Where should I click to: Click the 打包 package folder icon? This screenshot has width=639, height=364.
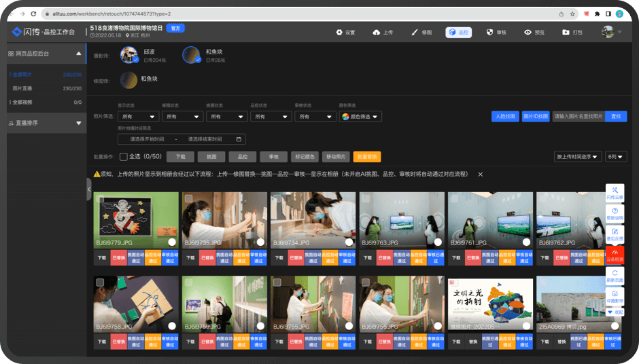[572, 32]
